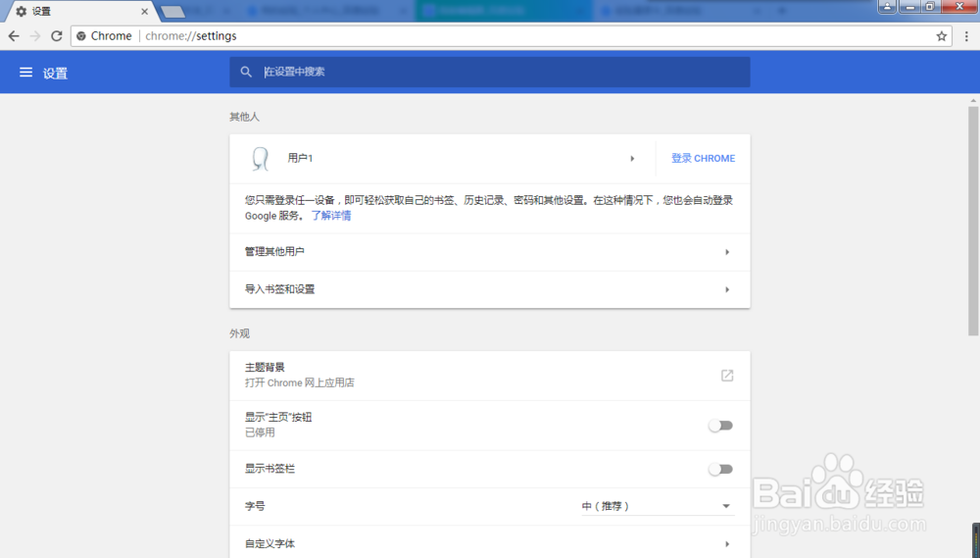Image resolution: width=980 pixels, height=558 pixels.
Task: Click the address bar URL
Action: (x=191, y=36)
